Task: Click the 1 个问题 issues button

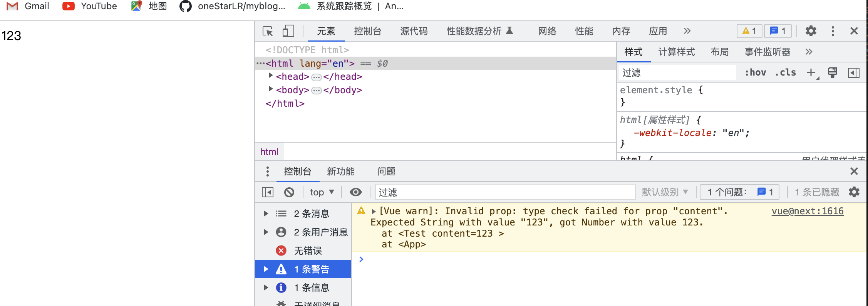Action: (740, 192)
